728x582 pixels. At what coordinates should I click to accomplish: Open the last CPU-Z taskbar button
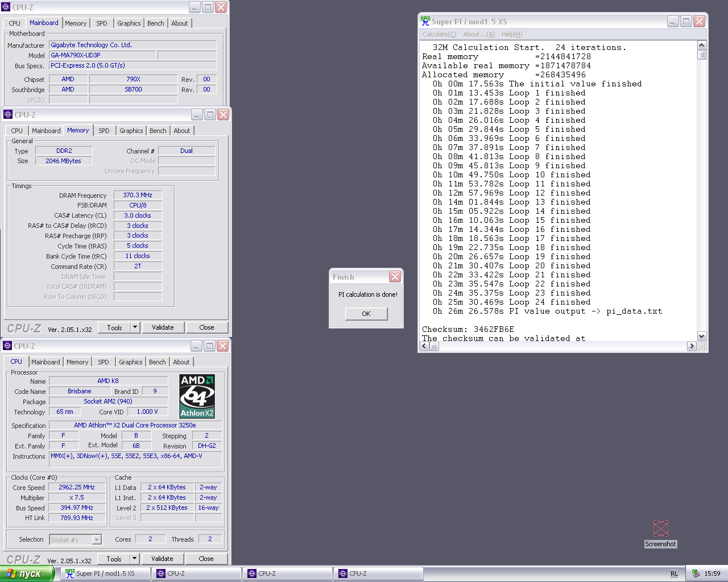pos(379,573)
